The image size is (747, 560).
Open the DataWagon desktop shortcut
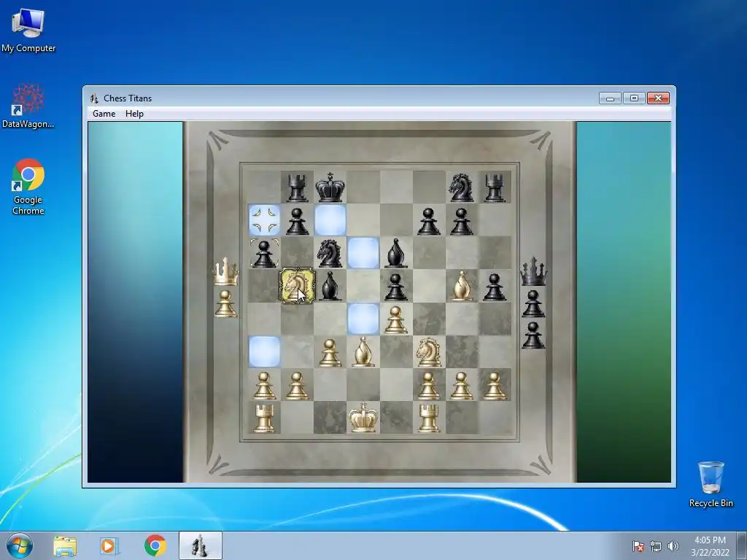[28, 106]
